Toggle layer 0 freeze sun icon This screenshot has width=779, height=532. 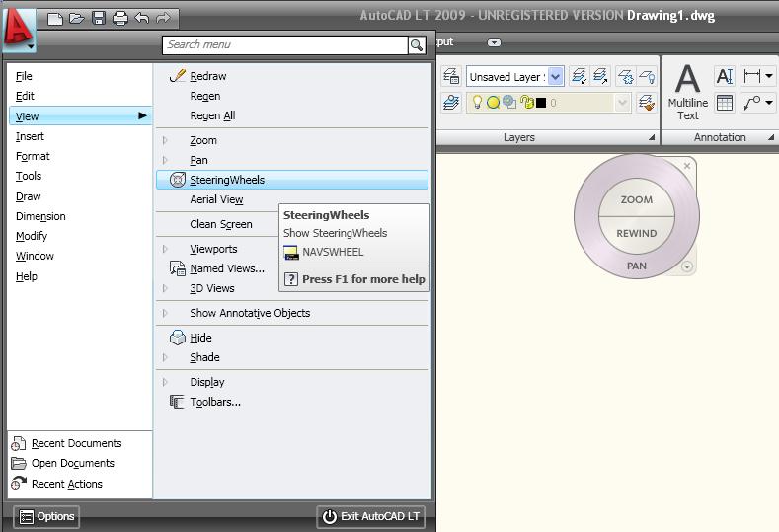494,103
